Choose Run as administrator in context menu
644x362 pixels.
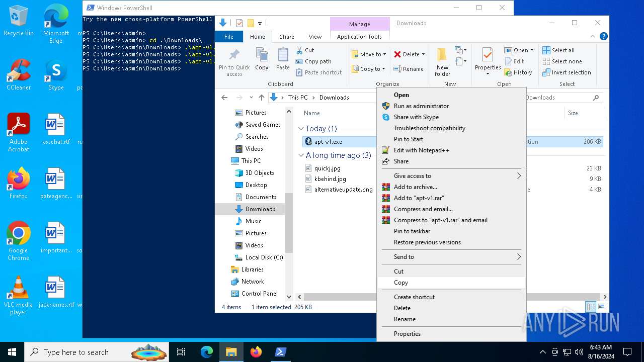coord(451,106)
